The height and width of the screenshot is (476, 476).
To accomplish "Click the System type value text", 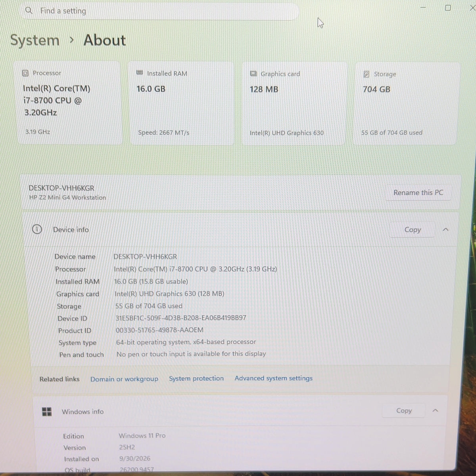I will [186, 342].
